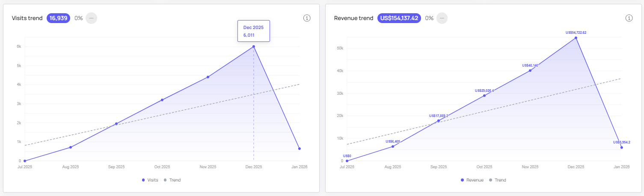Click the Aug 2025 visits data point
The height and width of the screenshot is (196, 644).
point(71,147)
